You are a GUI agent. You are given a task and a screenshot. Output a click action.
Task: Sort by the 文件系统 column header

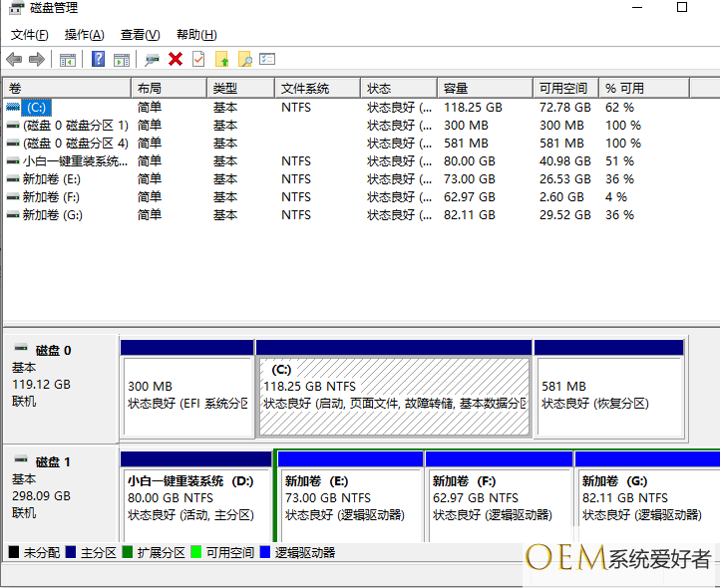304,89
